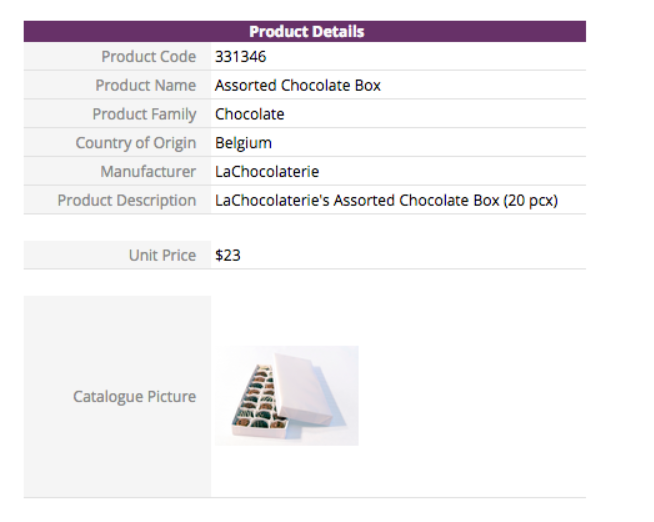Click the Product Description label

[x=127, y=201]
